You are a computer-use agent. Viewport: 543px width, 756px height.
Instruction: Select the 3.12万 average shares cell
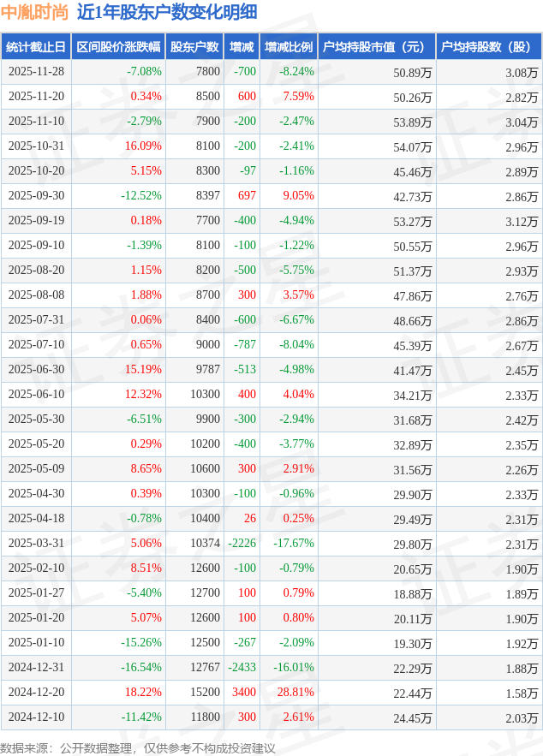(x=522, y=221)
